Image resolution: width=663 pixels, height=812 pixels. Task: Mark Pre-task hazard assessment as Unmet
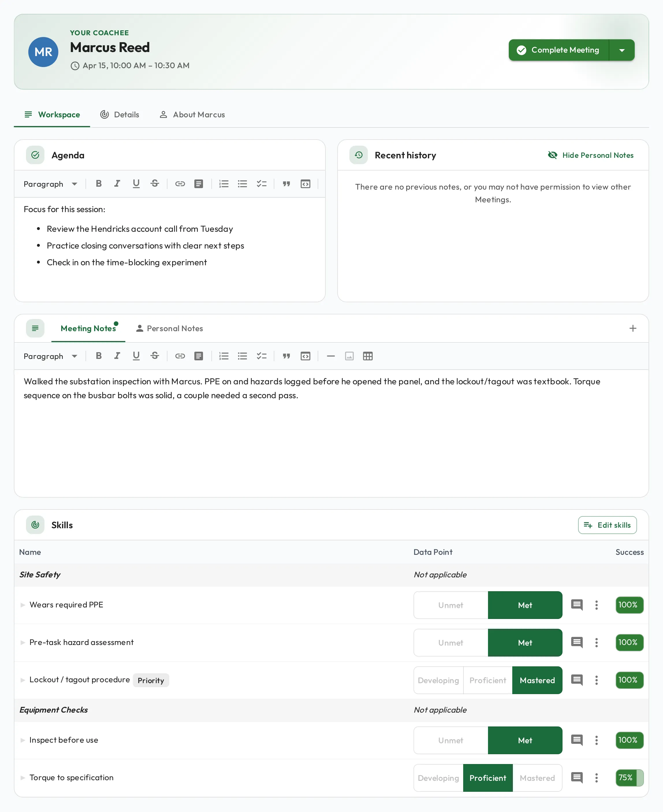coord(451,643)
